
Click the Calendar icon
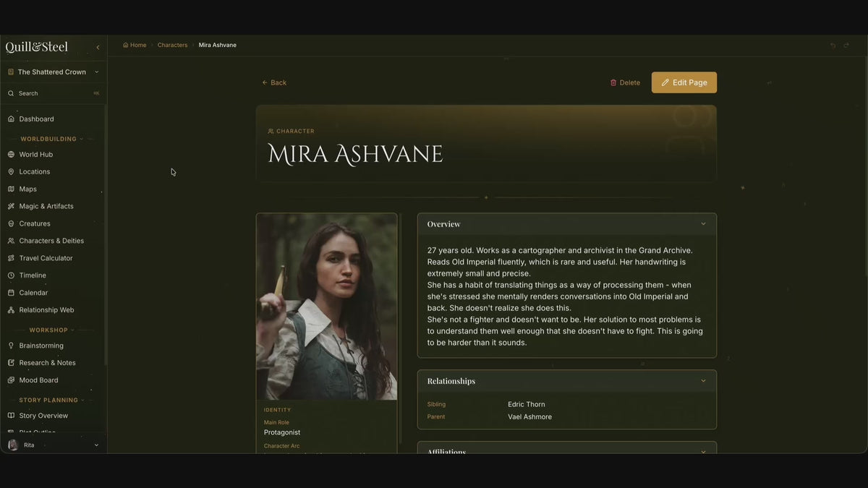click(x=11, y=293)
